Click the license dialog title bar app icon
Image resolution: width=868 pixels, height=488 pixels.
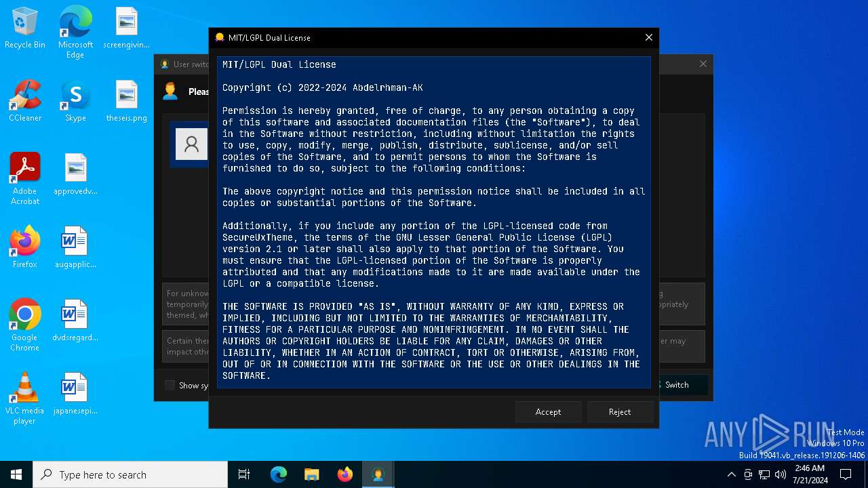(220, 37)
